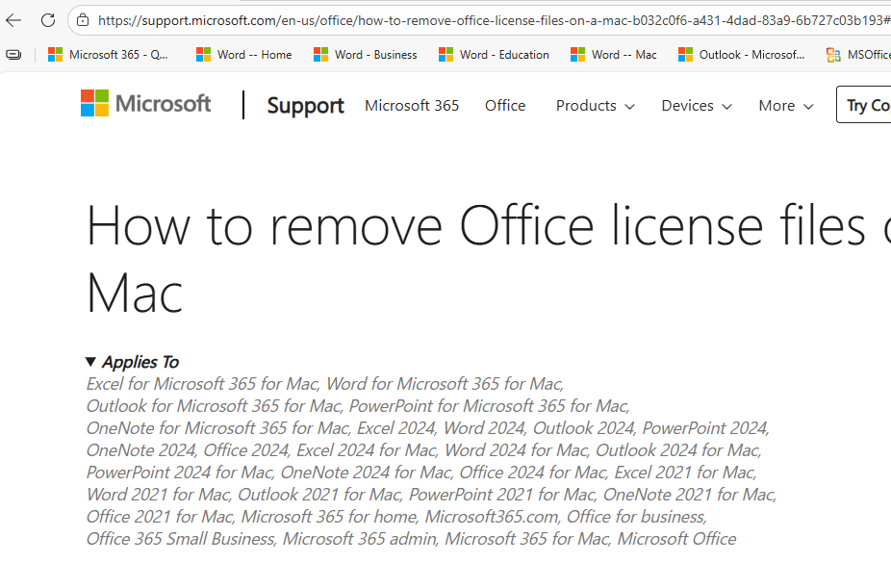This screenshot has width=891, height=588.
Task: Click 'Microsoft Office' at list end
Action: [x=676, y=539]
